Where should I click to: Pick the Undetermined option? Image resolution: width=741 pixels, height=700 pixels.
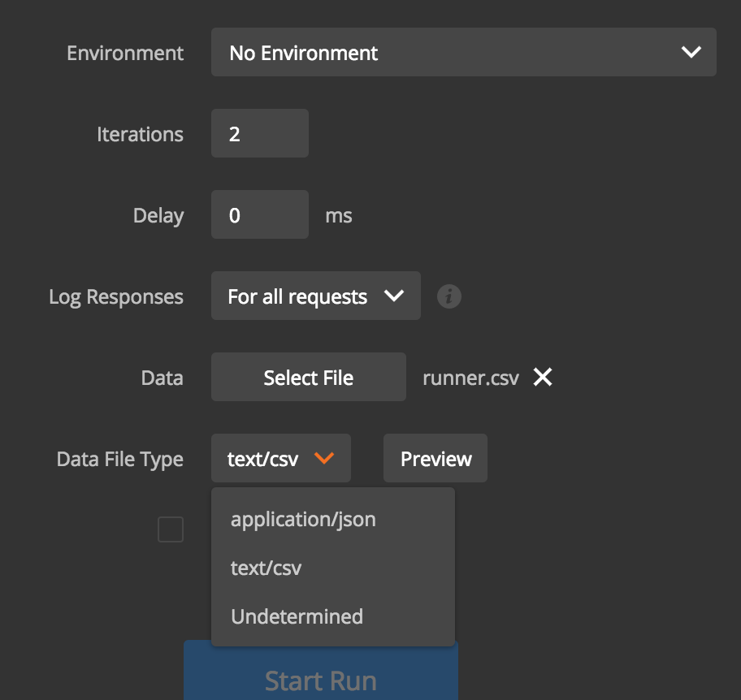coord(297,616)
